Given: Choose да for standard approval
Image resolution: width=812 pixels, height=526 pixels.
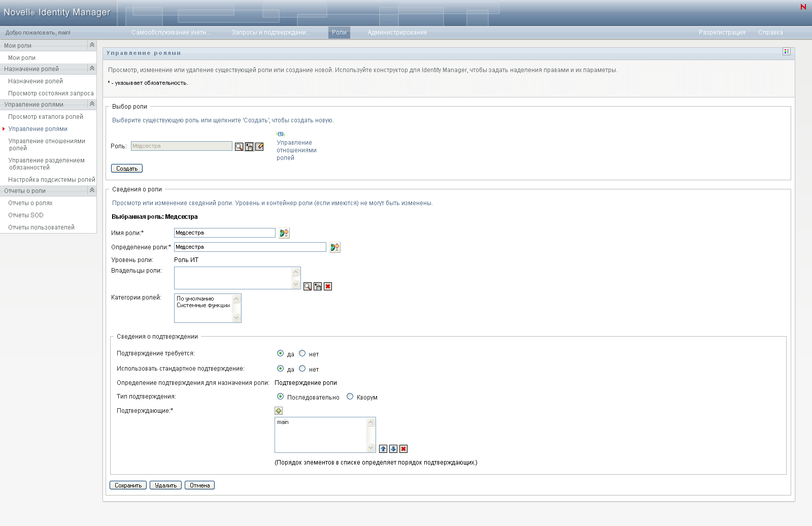Looking at the screenshot, I should [x=280, y=369].
